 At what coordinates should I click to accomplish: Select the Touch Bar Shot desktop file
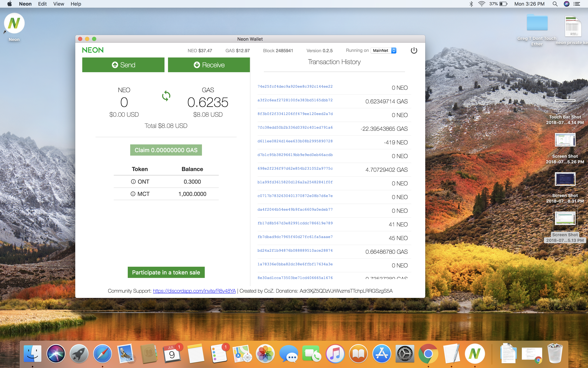565,101
